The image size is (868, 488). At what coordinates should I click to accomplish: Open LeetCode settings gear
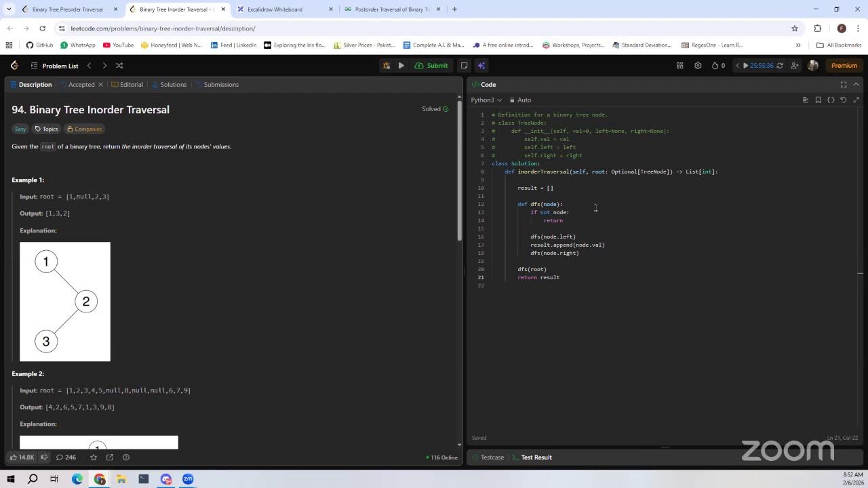click(x=698, y=66)
